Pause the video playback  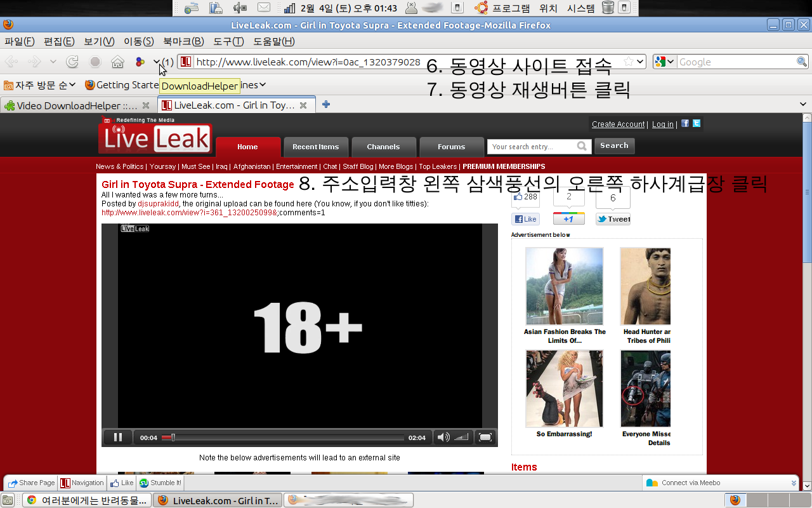[x=117, y=437]
